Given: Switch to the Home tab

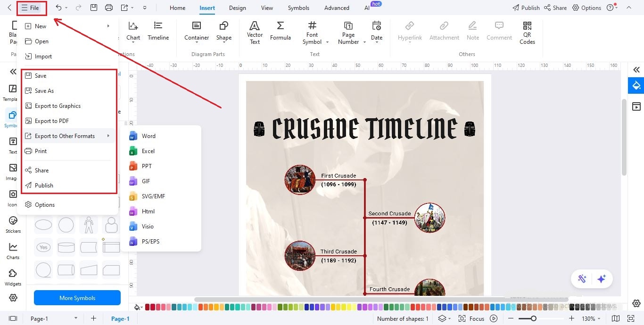Looking at the screenshot, I should (177, 8).
